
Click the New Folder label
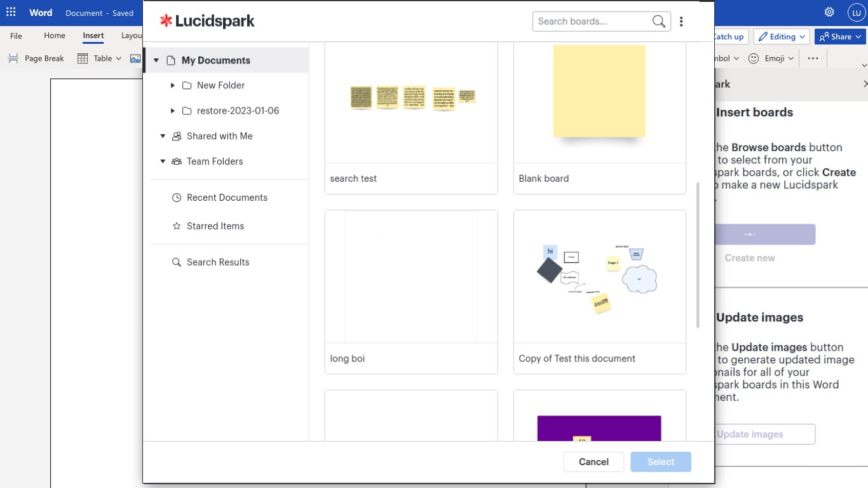220,85
